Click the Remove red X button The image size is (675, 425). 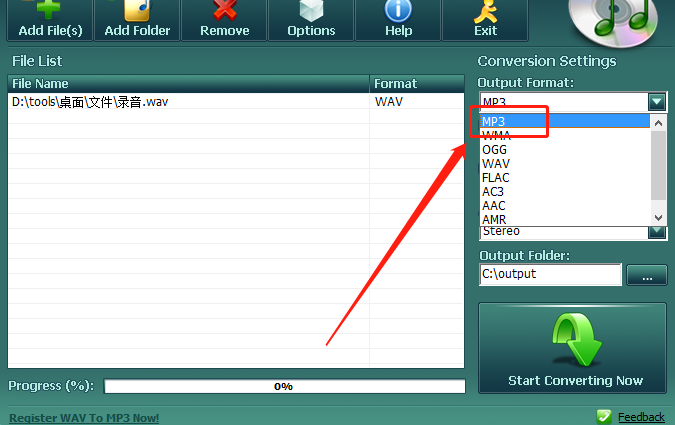point(224,20)
